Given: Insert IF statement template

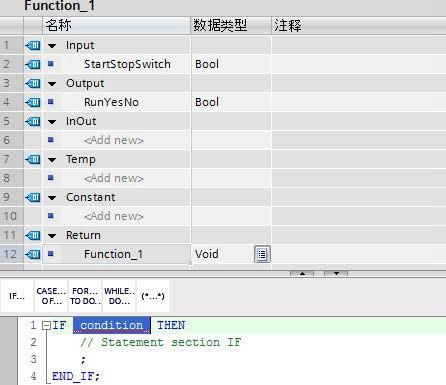Looking at the screenshot, I should pos(17,296).
